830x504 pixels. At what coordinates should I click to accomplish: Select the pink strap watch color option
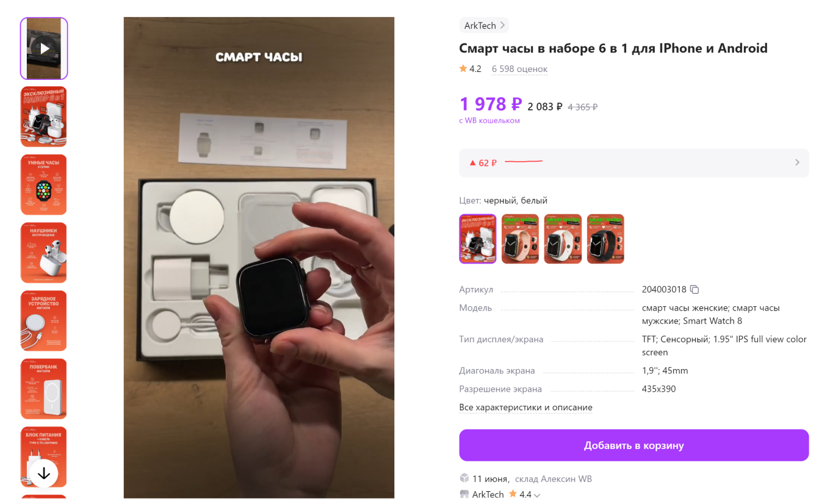(x=520, y=239)
